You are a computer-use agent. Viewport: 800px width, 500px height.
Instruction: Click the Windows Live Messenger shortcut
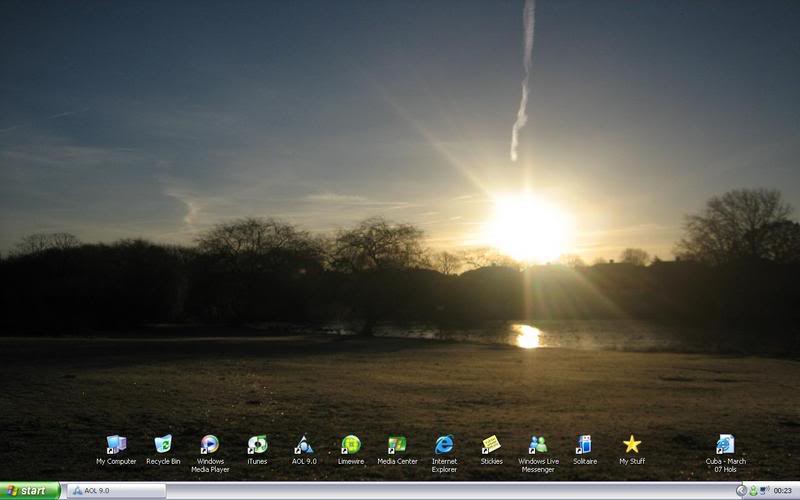point(538,445)
